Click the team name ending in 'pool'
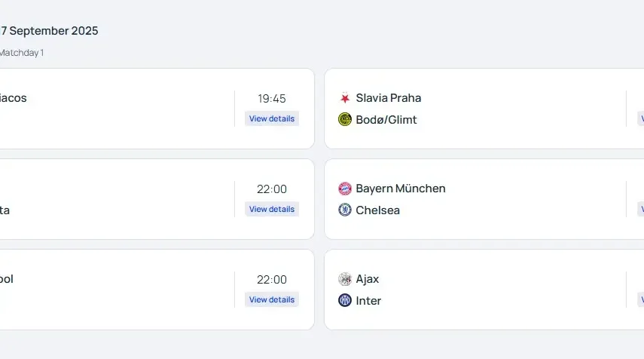Screen dimensions: 644x359 tap(7, 279)
